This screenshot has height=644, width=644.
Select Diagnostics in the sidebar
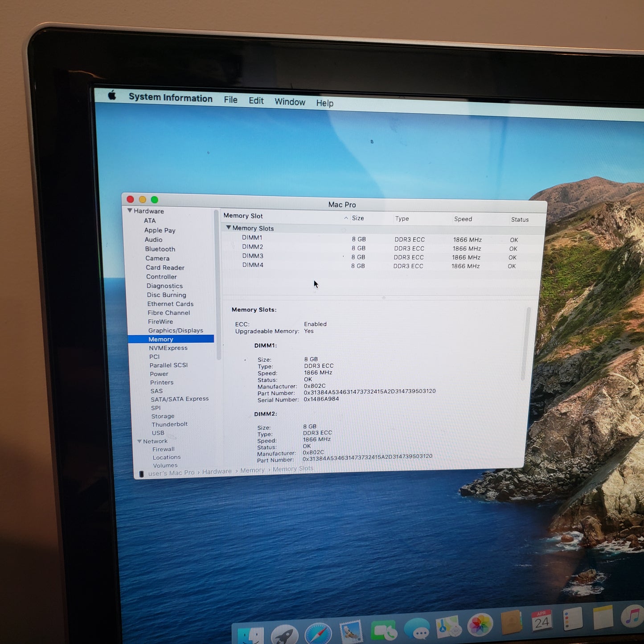point(164,286)
